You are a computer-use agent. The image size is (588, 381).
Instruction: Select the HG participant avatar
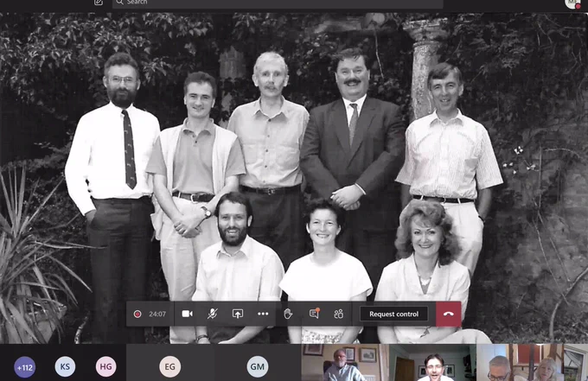tap(105, 366)
